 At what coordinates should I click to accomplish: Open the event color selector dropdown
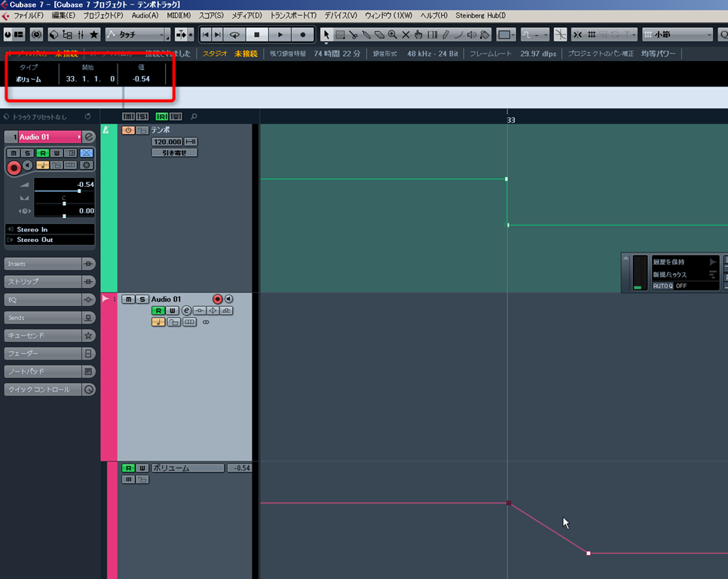click(506, 35)
